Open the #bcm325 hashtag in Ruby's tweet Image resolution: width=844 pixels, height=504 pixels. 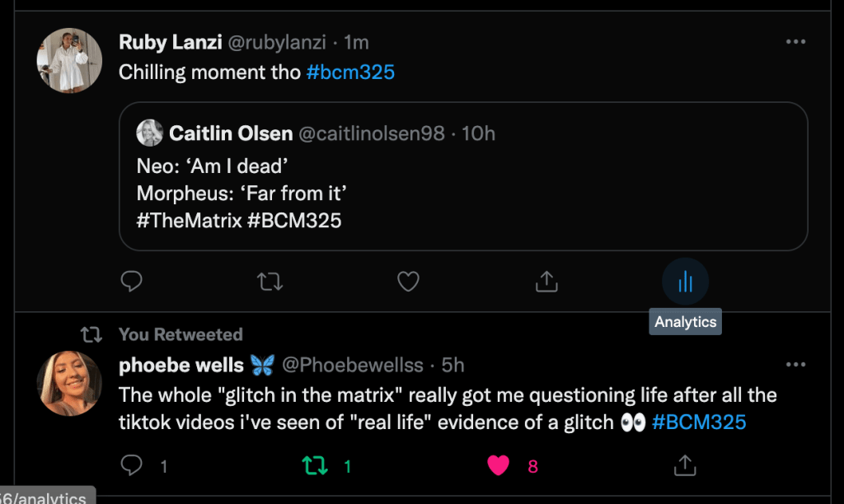(350, 72)
